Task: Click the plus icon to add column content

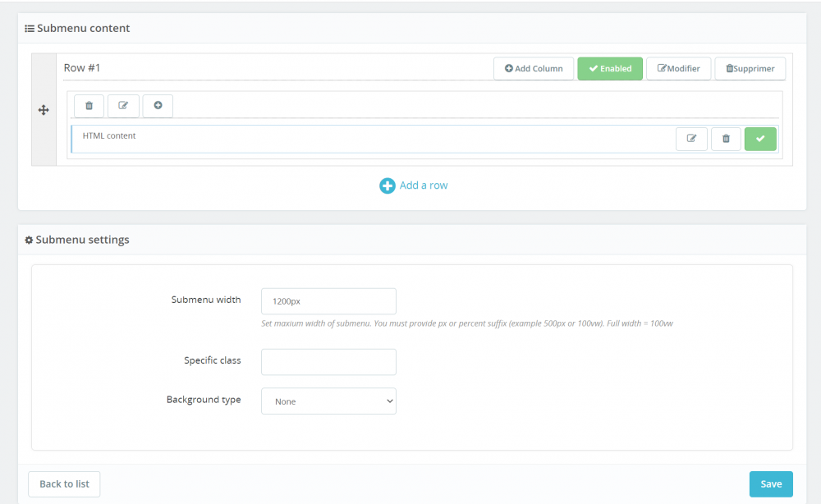Action: (158, 106)
